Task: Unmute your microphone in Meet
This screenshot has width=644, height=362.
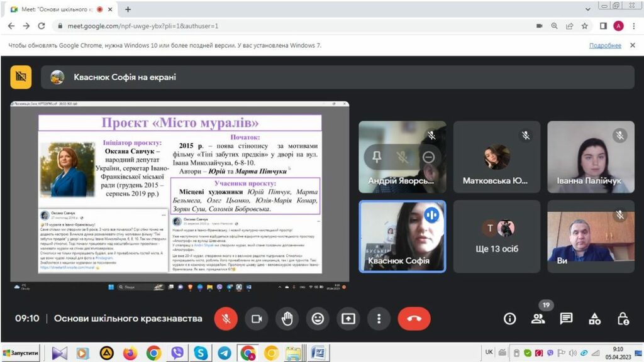Action: click(226, 319)
